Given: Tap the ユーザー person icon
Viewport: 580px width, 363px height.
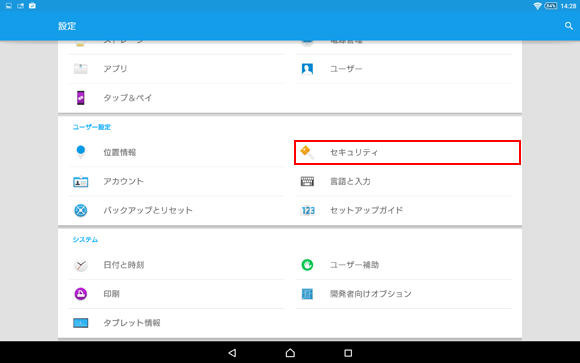Looking at the screenshot, I should pos(307,69).
